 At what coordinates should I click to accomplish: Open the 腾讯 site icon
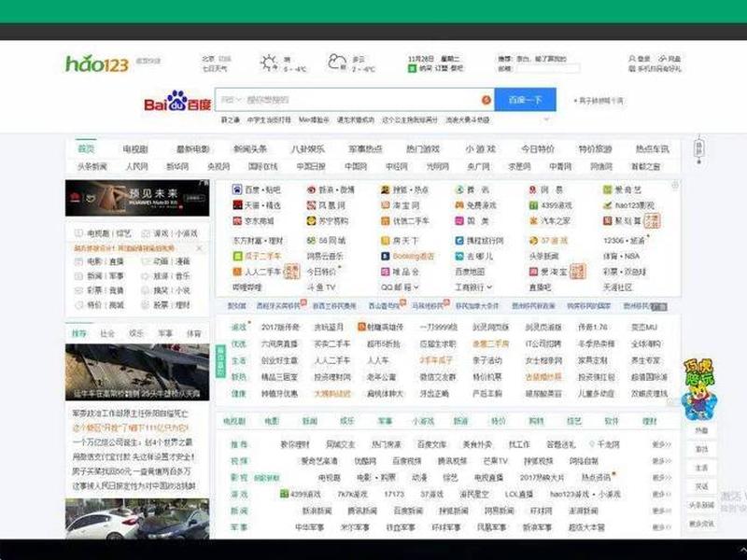(x=459, y=189)
